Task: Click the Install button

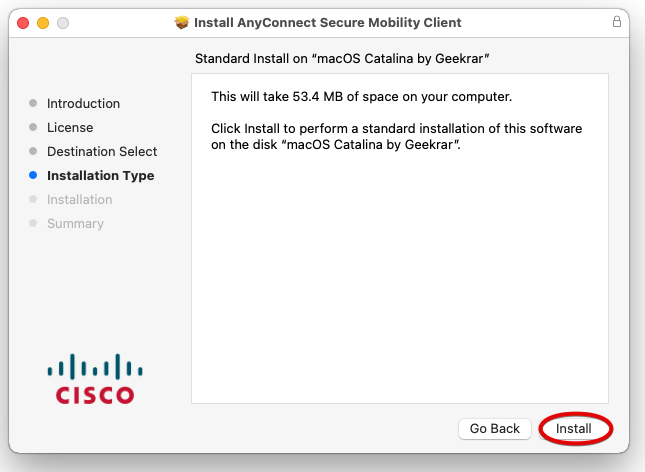Action: pos(574,428)
